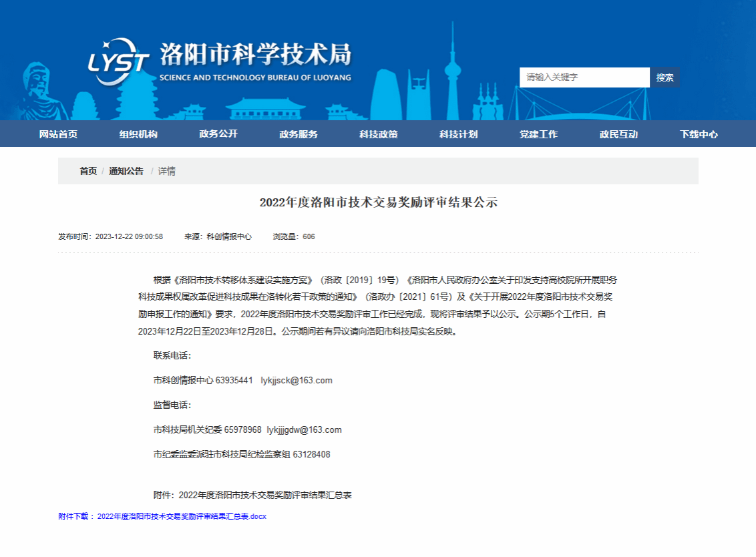Select 政务公开 in the navigation bar
The height and width of the screenshot is (557, 756).
(x=218, y=134)
